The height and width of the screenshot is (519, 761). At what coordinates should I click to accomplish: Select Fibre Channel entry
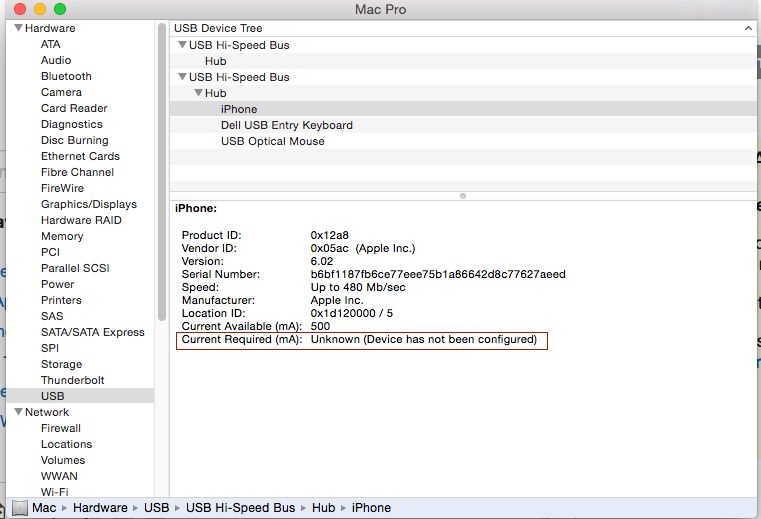(77, 172)
